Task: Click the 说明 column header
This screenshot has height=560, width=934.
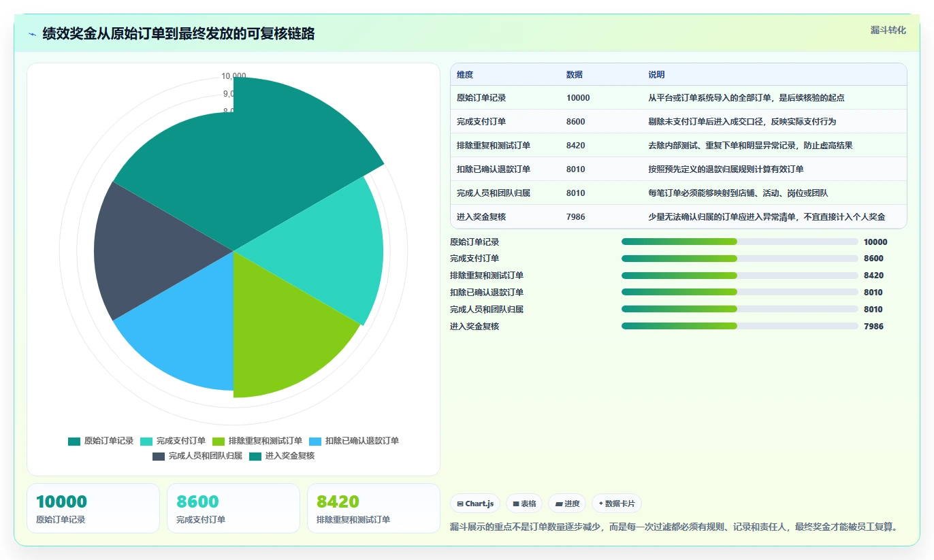Action: (656, 75)
